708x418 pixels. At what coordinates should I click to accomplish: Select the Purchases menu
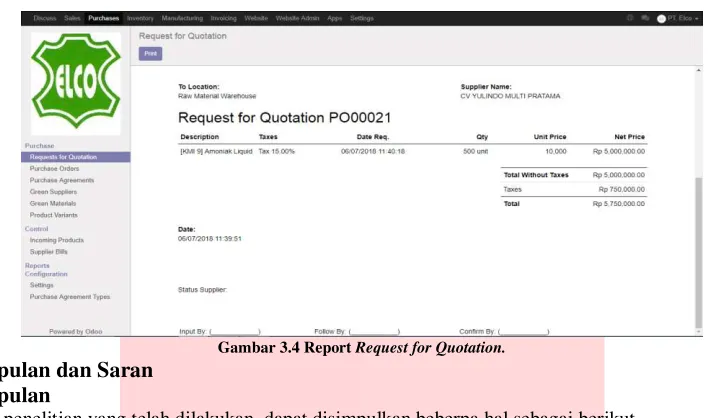click(x=103, y=19)
